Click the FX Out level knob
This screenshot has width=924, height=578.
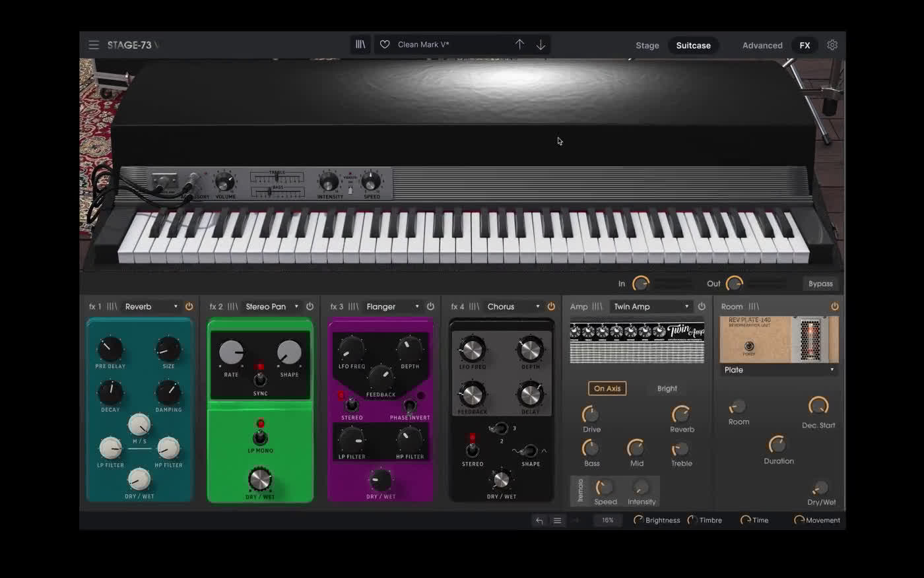(x=734, y=284)
